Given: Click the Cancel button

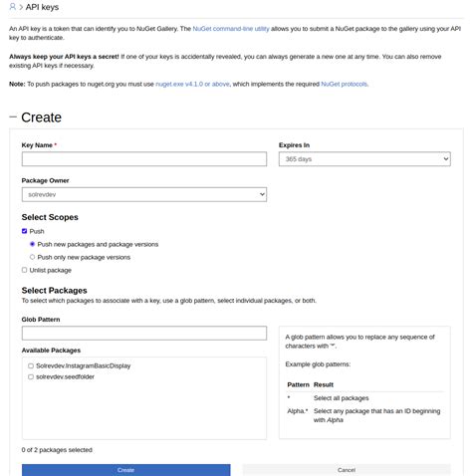Looking at the screenshot, I should click(347, 470).
